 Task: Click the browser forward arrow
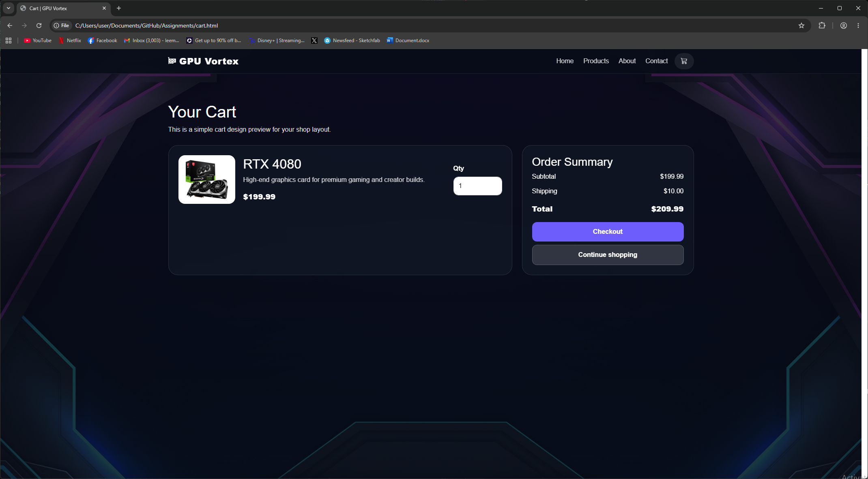click(x=24, y=26)
